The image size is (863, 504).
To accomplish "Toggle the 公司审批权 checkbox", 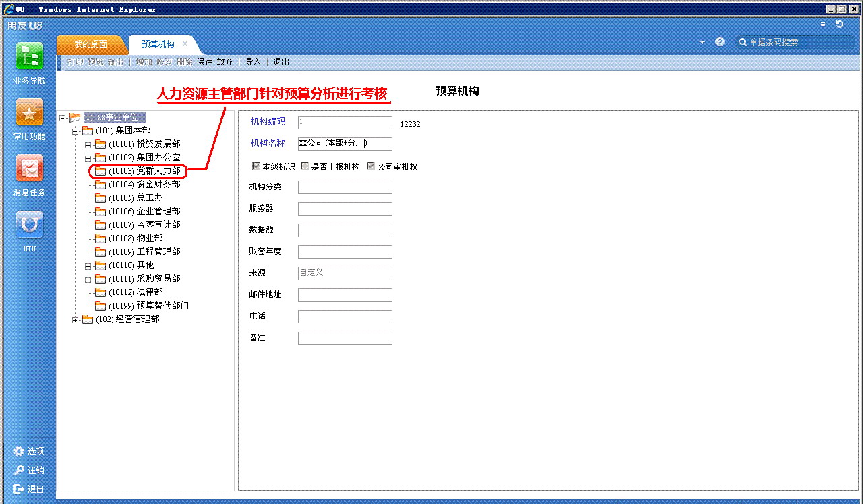I will coord(371,166).
